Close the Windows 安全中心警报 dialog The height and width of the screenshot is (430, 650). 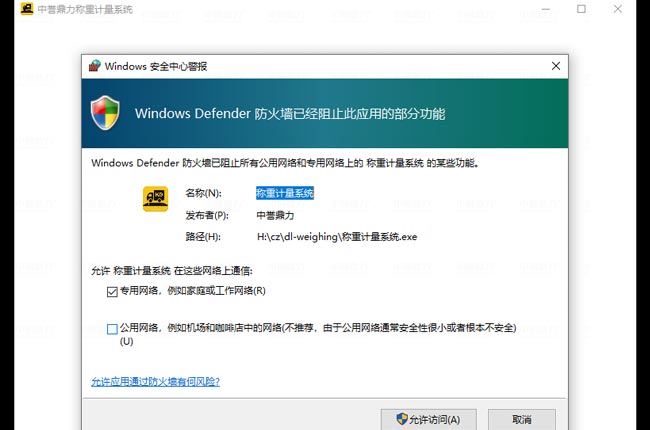[x=556, y=66]
